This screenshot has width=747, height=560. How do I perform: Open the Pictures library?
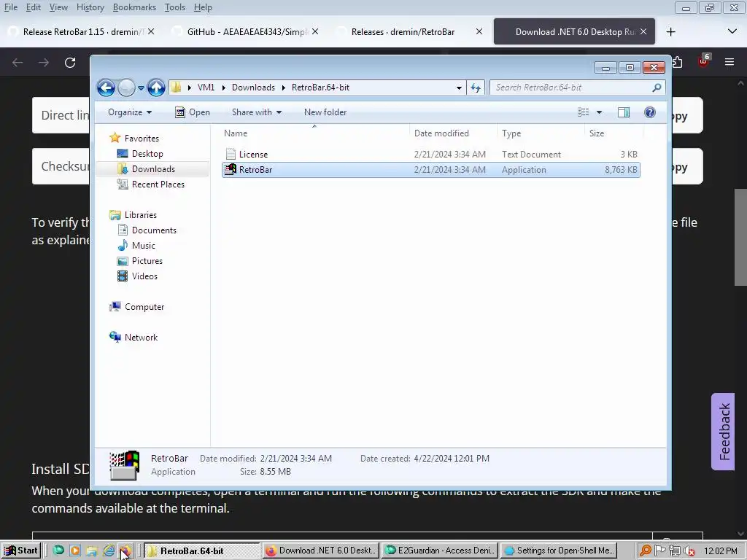click(x=147, y=261)
